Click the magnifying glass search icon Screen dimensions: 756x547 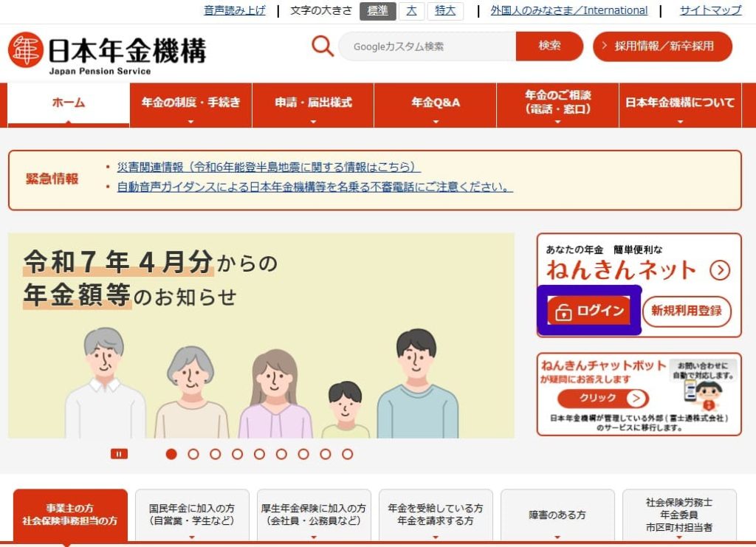click(x=323, y=47)
